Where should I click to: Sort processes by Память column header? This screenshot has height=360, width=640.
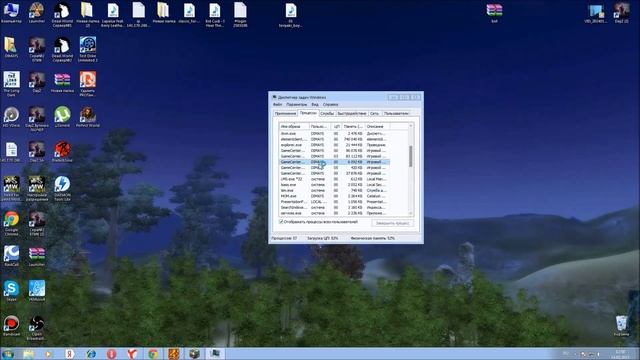(353, 127)
